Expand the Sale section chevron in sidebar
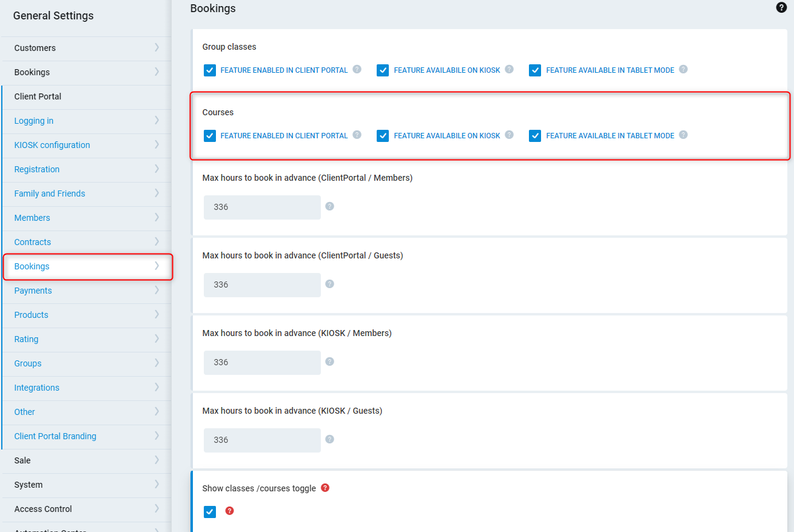794x532 pixels. point(156,460)
